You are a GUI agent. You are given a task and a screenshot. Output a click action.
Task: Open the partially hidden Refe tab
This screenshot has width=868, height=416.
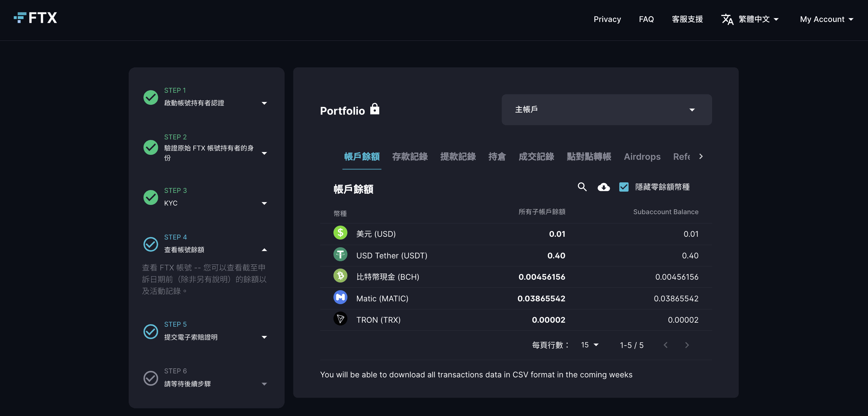(x=681, y=156)
